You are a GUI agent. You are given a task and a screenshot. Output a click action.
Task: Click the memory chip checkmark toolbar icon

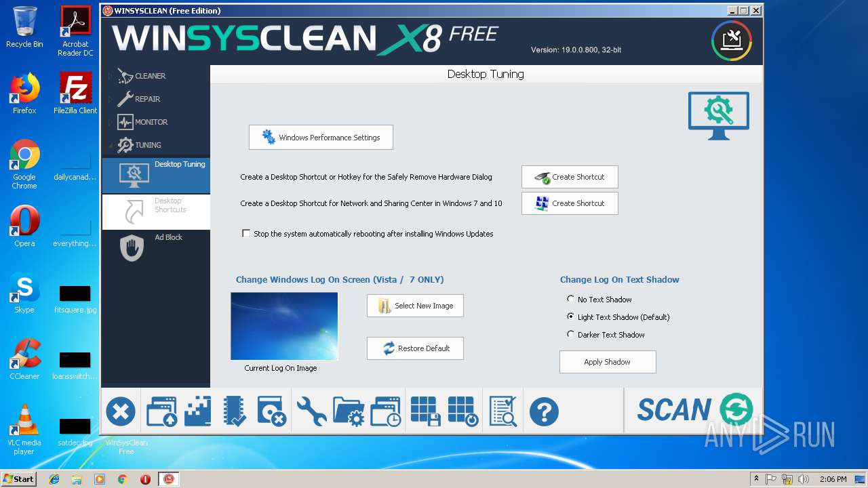coord(235,411)
